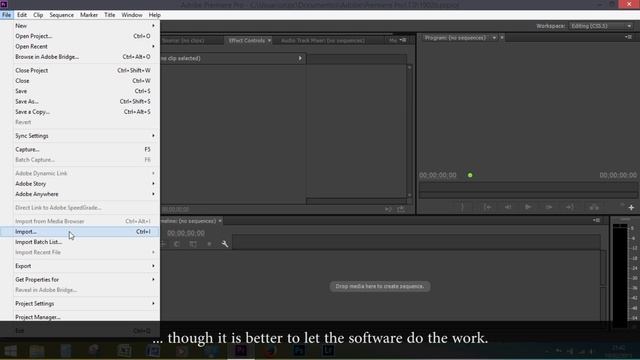Open the Window menu
640x360 pixels.
pyautogui.click(x=132, y=15)
